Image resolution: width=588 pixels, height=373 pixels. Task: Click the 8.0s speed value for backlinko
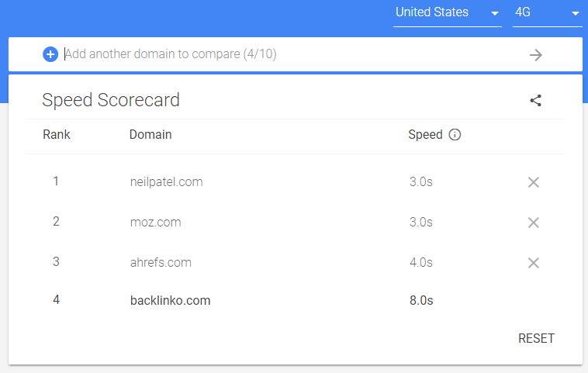(421, 301)
